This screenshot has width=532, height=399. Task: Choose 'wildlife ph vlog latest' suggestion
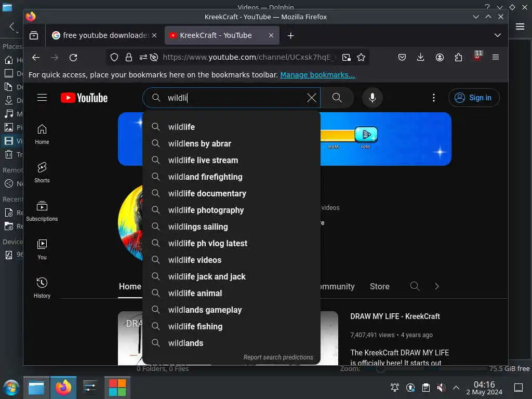(x=231, y=243)
